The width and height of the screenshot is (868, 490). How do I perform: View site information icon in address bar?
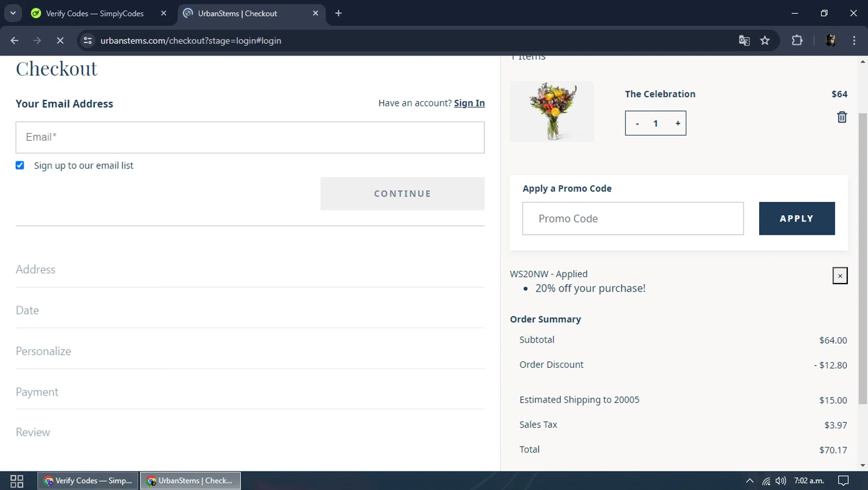(x=88, y=40)
